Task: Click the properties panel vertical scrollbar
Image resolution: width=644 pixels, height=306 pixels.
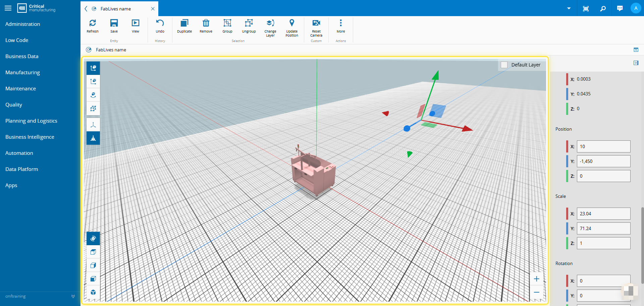Action: tap(642, 245)
